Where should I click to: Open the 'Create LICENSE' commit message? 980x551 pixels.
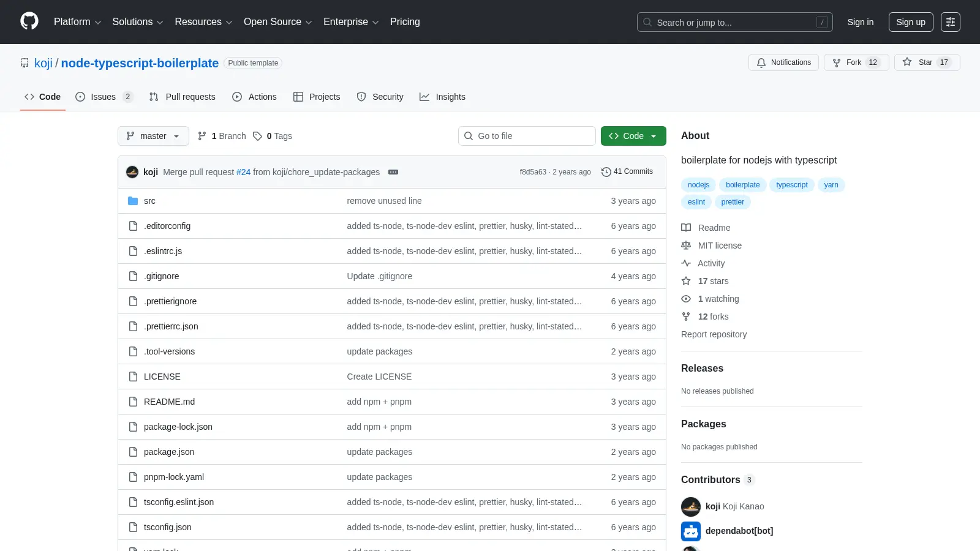click(x=379, y=377)
